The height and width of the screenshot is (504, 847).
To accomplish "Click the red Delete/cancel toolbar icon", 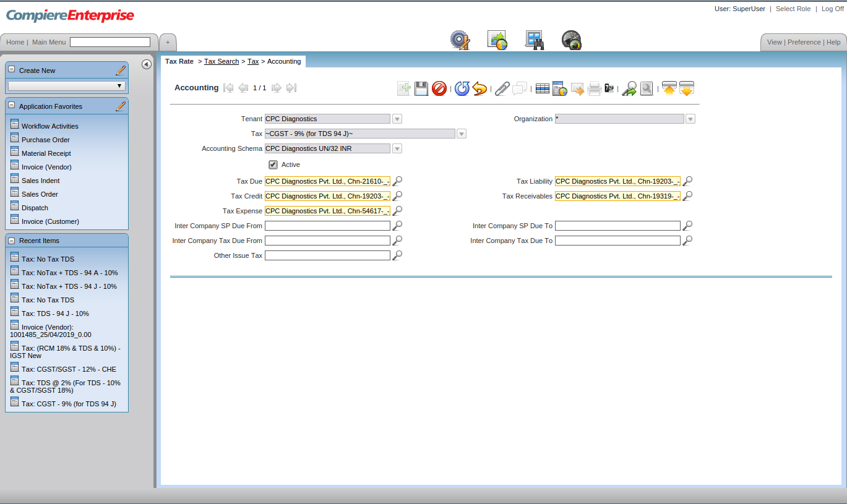I will (x=439, y=88).
